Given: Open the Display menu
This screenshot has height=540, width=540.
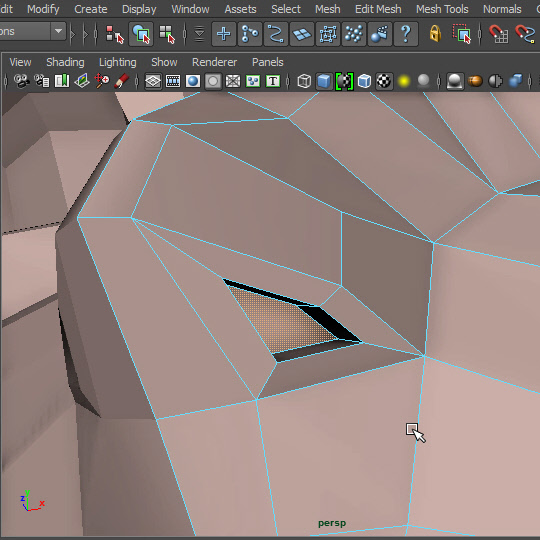Looking at the screenshot, I should [x=139, y=9].
